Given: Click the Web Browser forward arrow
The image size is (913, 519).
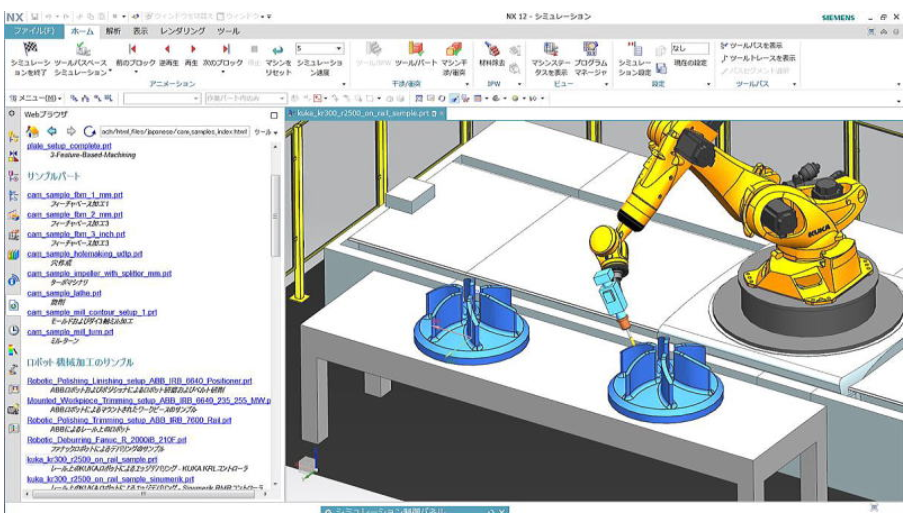Looking at the screenshot, I should tap(70, 132).
